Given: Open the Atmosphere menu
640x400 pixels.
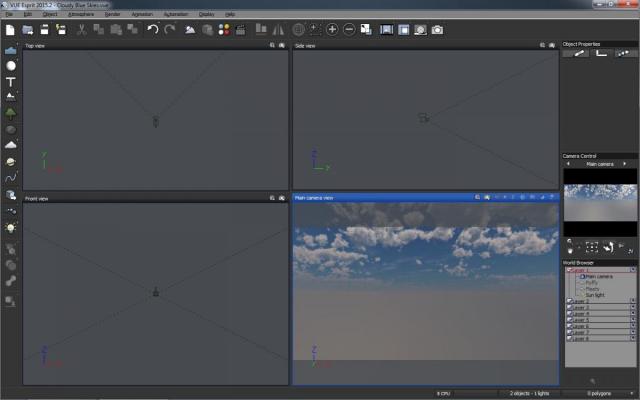Looking at the screenshot, I should [81, 14].
